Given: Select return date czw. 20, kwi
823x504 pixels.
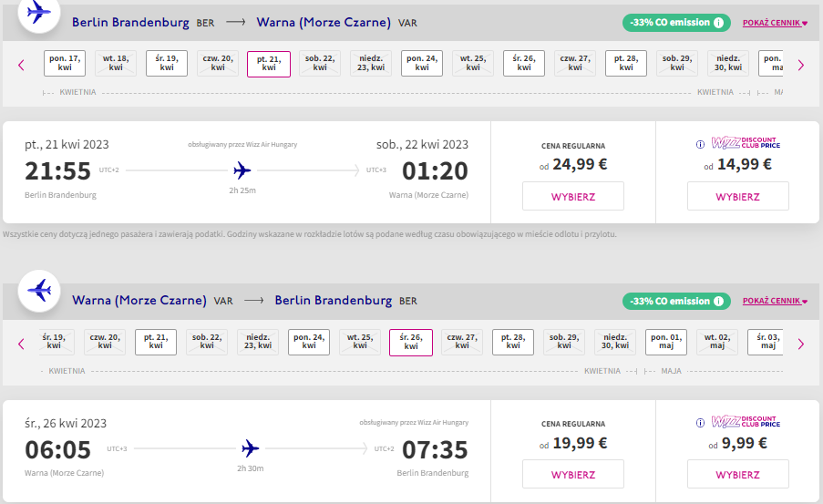Looking at the screenshot, I should click(105, 342).
